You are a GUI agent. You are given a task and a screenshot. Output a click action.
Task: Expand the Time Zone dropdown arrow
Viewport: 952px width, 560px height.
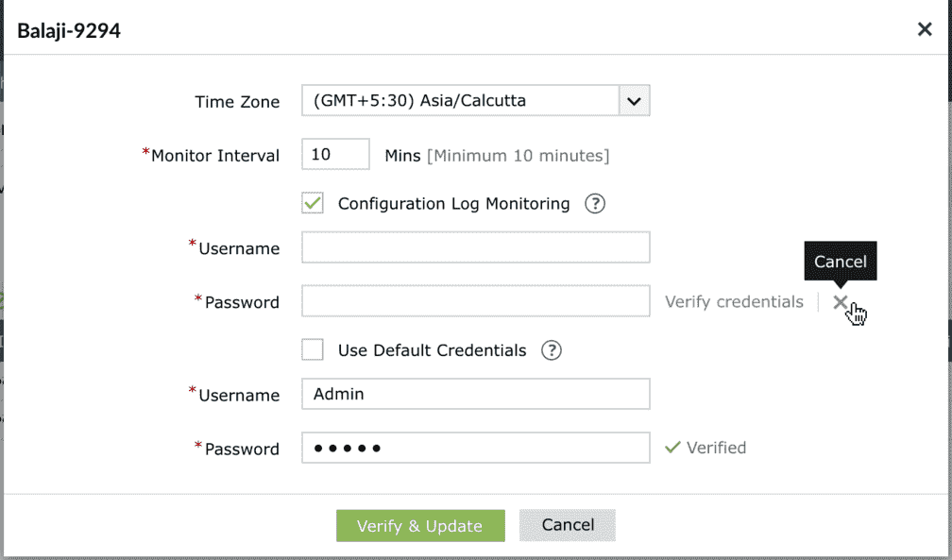(634, 100)
